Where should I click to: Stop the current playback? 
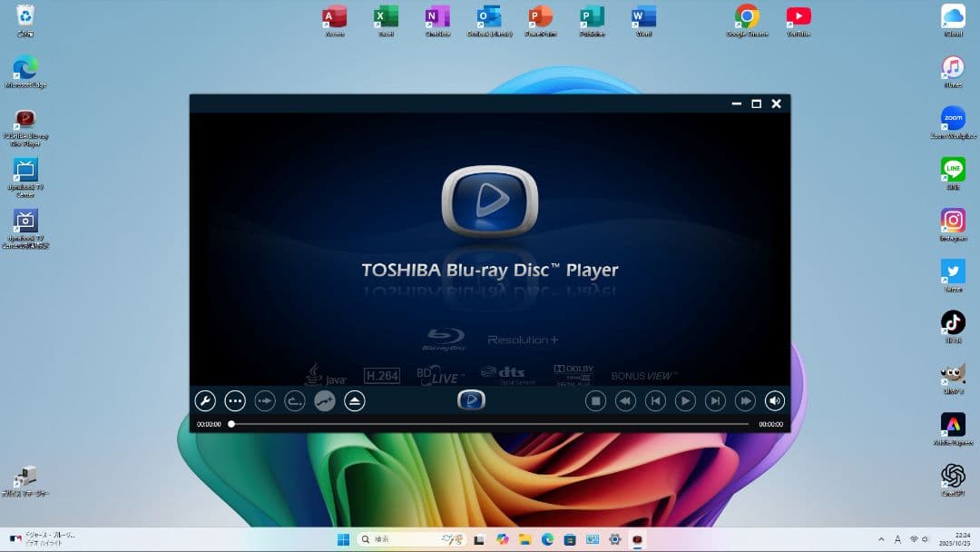click(595, 400)
